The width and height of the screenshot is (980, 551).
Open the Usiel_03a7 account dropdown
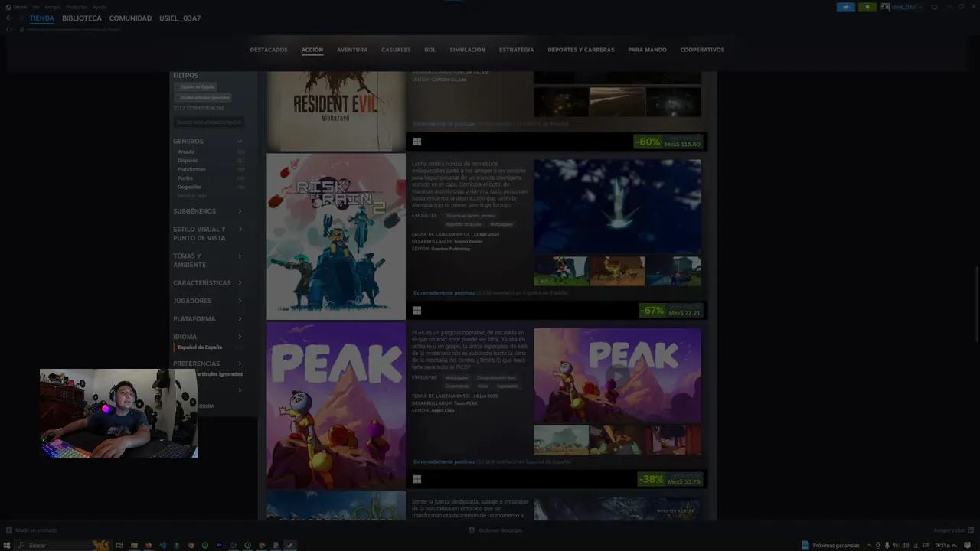902,7
